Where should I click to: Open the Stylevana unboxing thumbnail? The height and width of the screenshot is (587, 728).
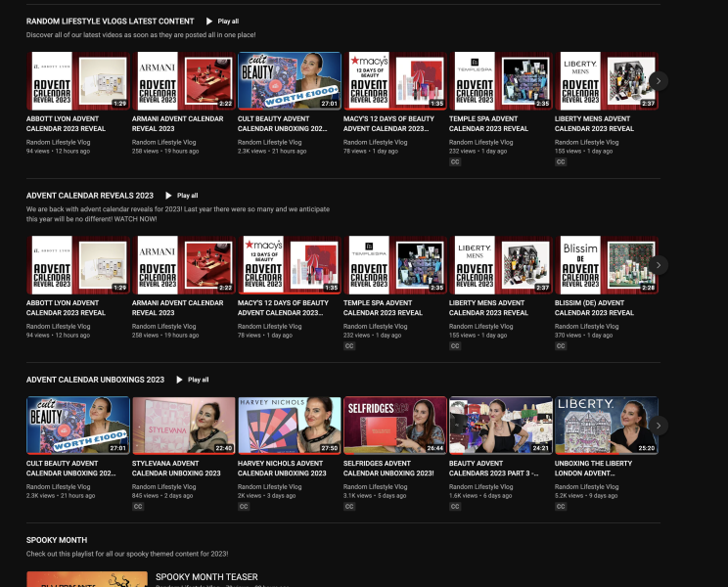[184, 426]
